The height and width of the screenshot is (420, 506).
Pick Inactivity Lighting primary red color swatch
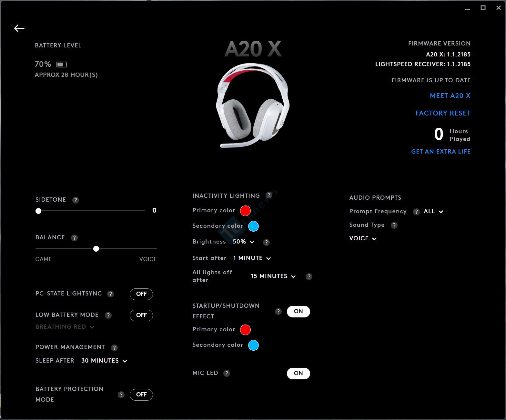[245, 211]
